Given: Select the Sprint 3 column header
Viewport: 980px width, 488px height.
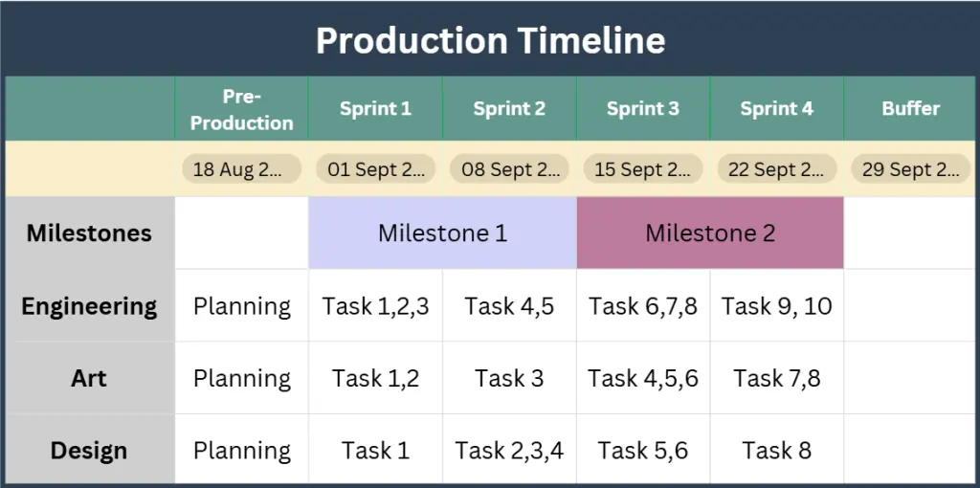Looking at the screenshot, I should pos(642,108).
